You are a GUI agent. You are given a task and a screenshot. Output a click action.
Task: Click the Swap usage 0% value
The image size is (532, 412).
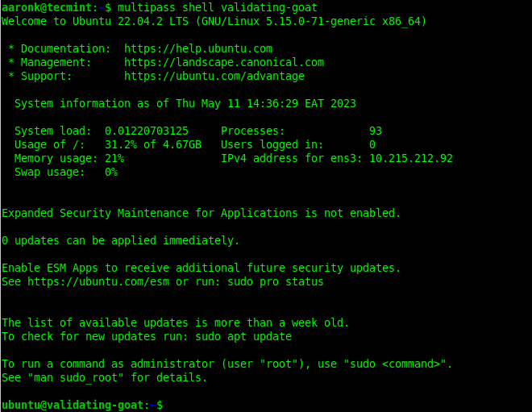pos(111,172)
